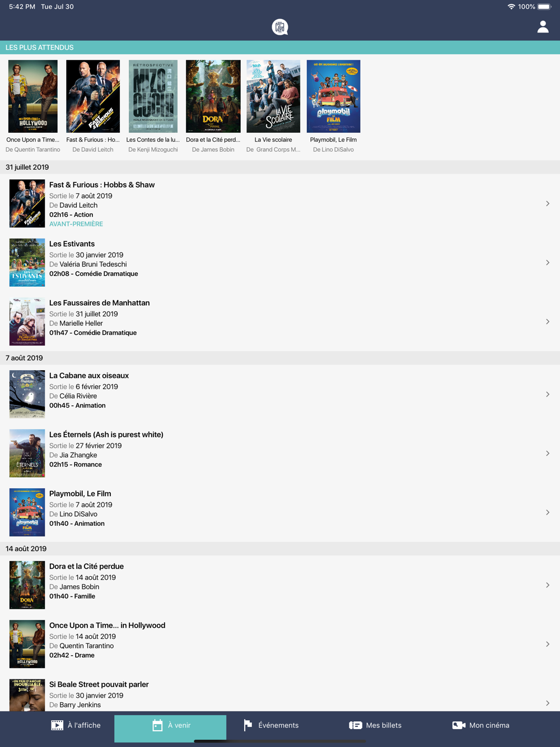The height and width of the screenshot is (747, 560).
Task: Tap the Mes billets ticket icon
Action: [x=356, y=725]
